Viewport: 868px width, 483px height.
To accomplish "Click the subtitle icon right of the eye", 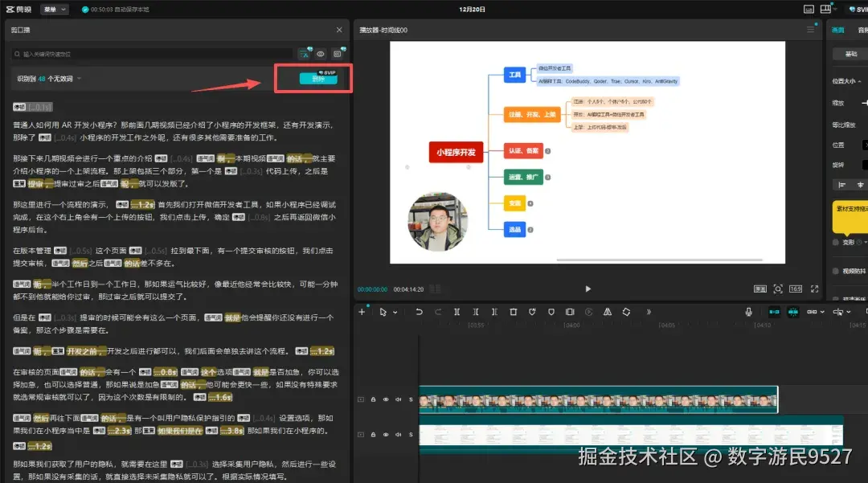I will tap(337, 54).
